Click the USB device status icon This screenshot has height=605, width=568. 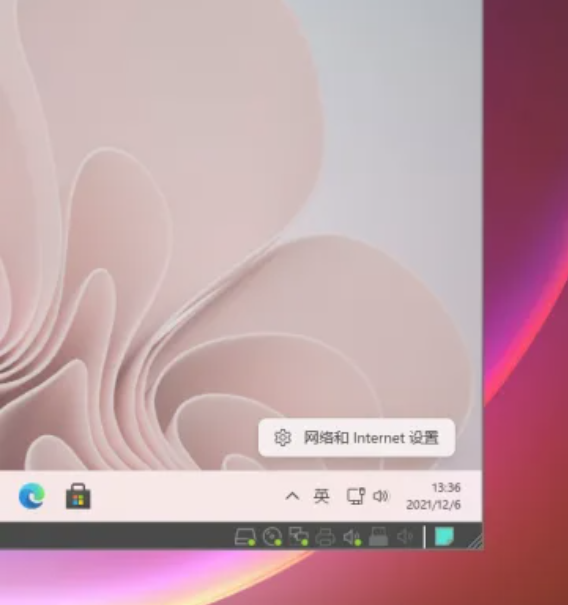coord(378,537)
